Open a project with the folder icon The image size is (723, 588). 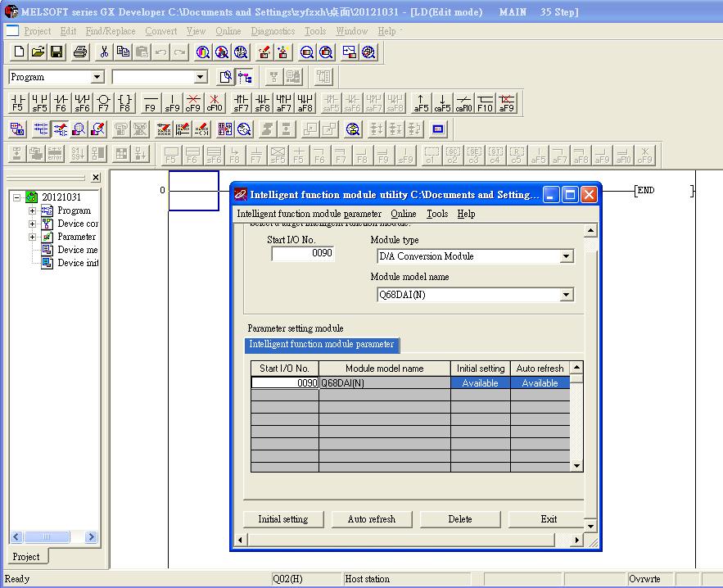click(38, 52)
